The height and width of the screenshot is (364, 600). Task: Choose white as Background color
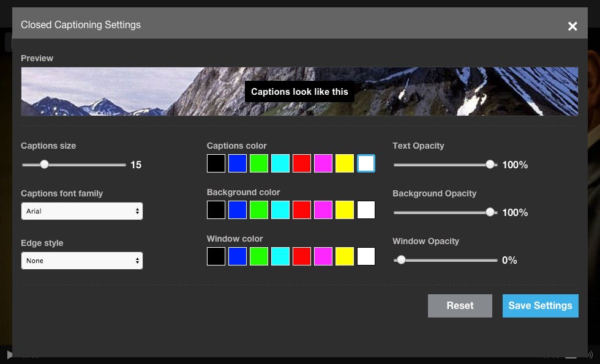(x=366, y=210)
